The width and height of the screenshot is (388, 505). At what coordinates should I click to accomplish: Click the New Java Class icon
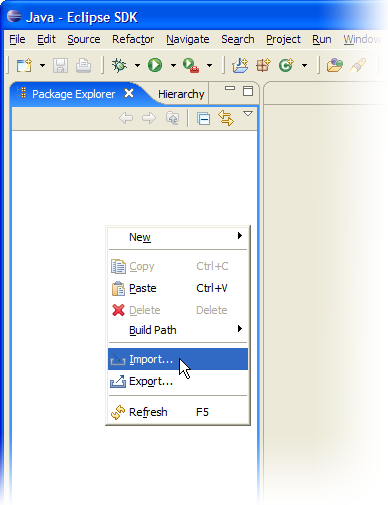coord(286,65)
